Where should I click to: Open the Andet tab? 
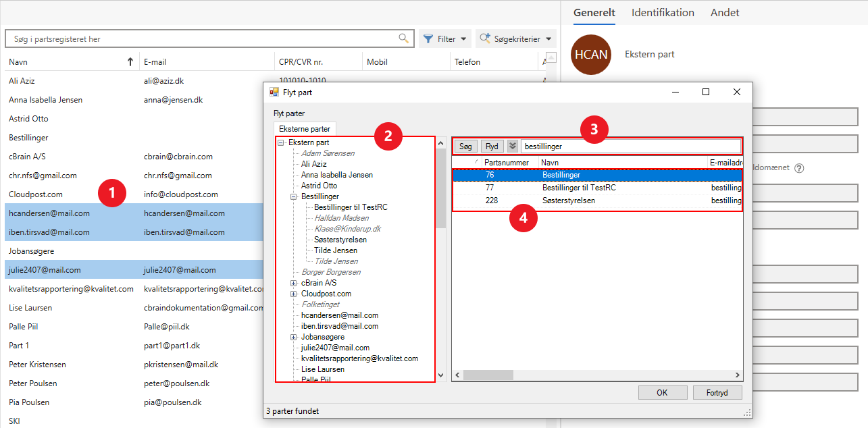[x=725, y=13]
